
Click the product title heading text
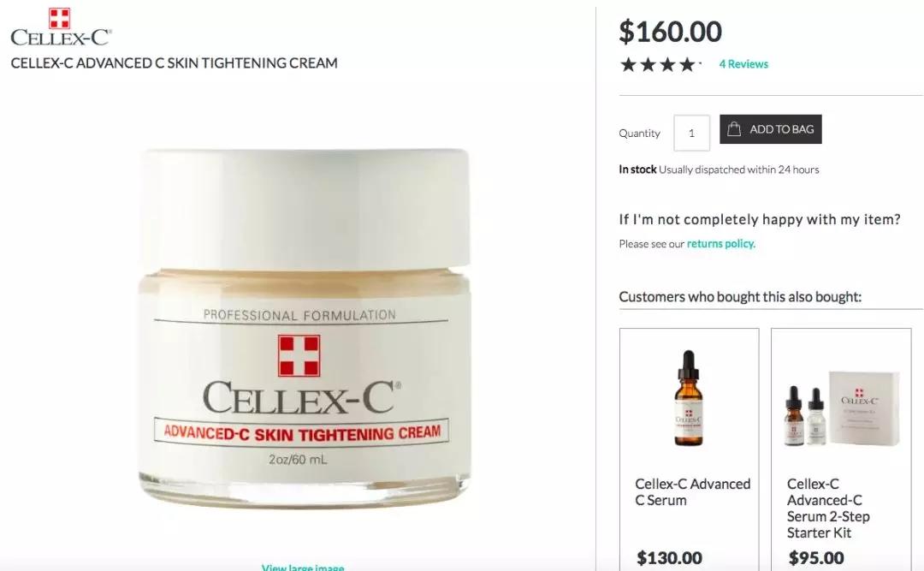coord(174,63)
